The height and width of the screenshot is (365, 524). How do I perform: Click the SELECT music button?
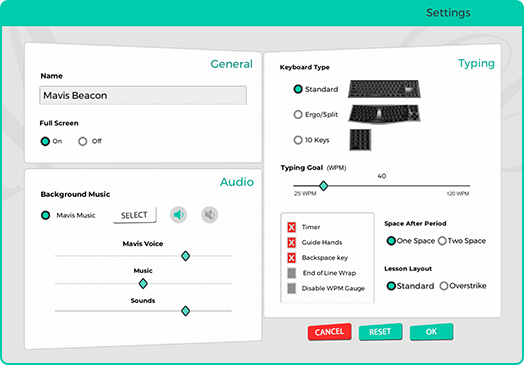(134, 215)
